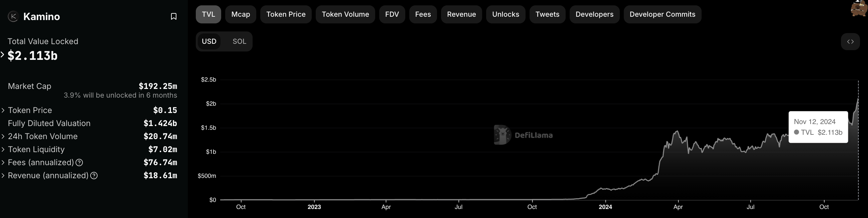
Task: Bookmark the Kamino protocol
Action: click(173, 16)
